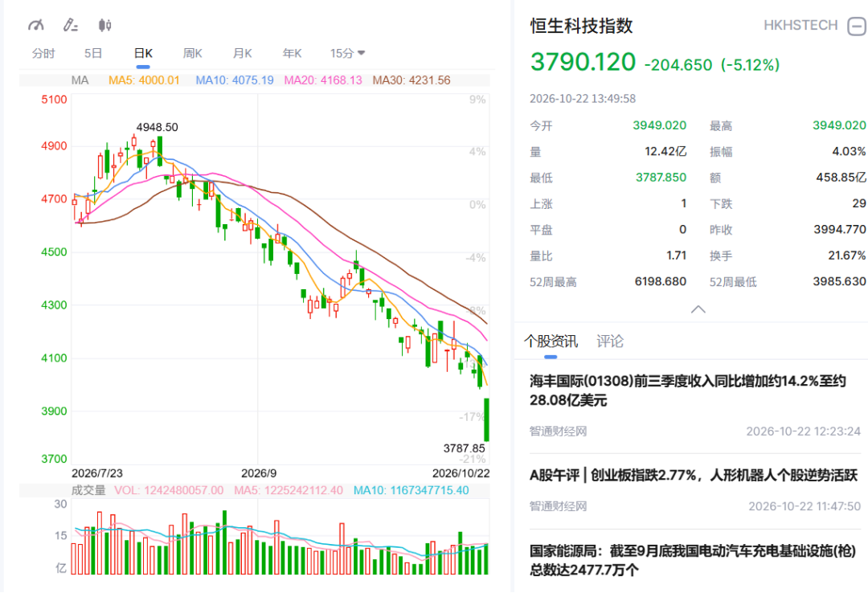This screenshot has width=868, height=593.
Task: Click the 智通财经网 source under the 海丰国际 article
Action: click(x=558, y=431)
